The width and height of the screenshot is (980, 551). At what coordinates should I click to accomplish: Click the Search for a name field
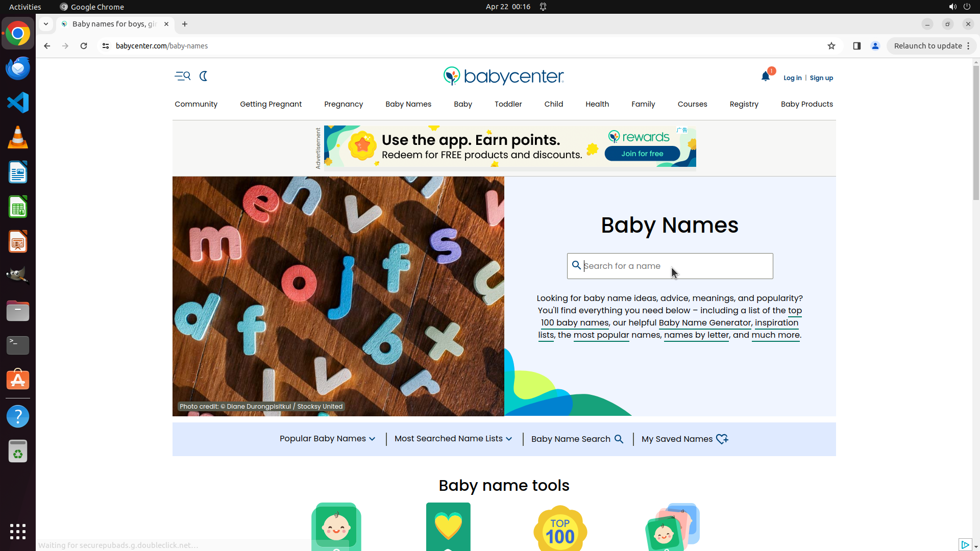(670, 266)
